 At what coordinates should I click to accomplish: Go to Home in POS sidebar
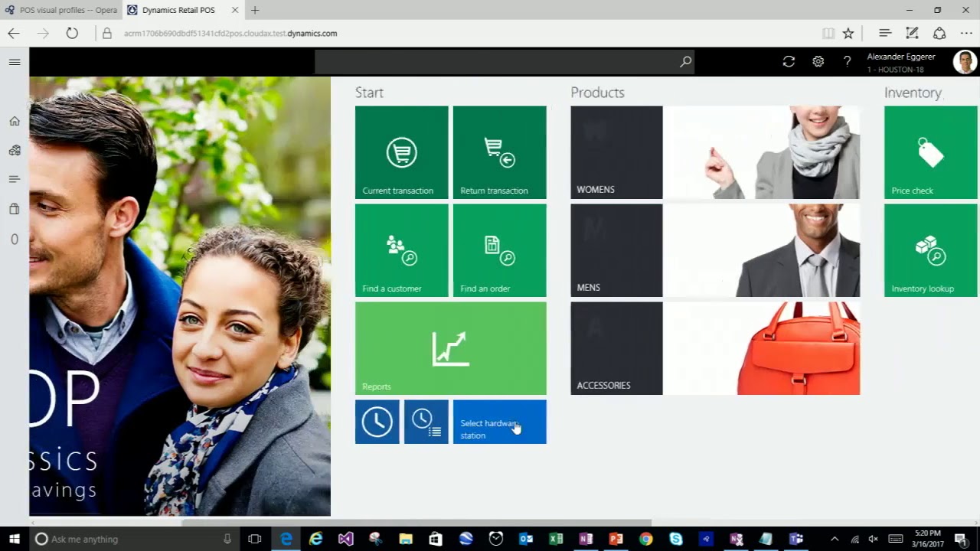click(x=15, y=121)
